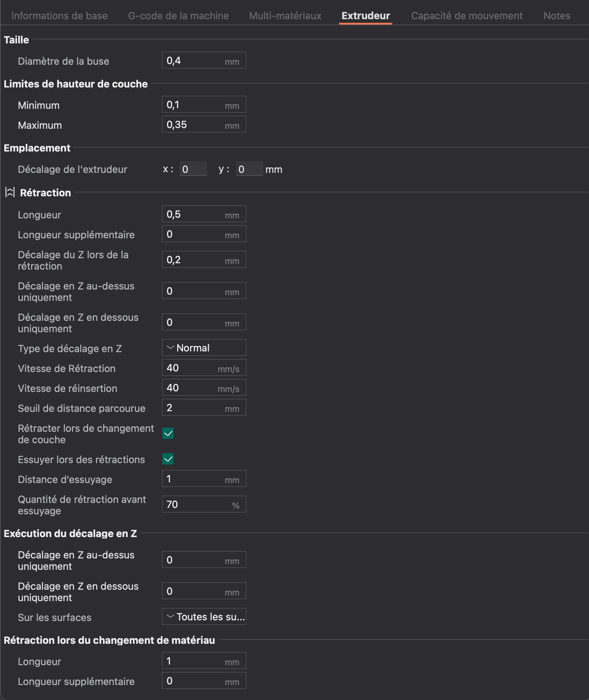Switch to Informations de base tab
The image size is (589, 700).
pos(59,16)
